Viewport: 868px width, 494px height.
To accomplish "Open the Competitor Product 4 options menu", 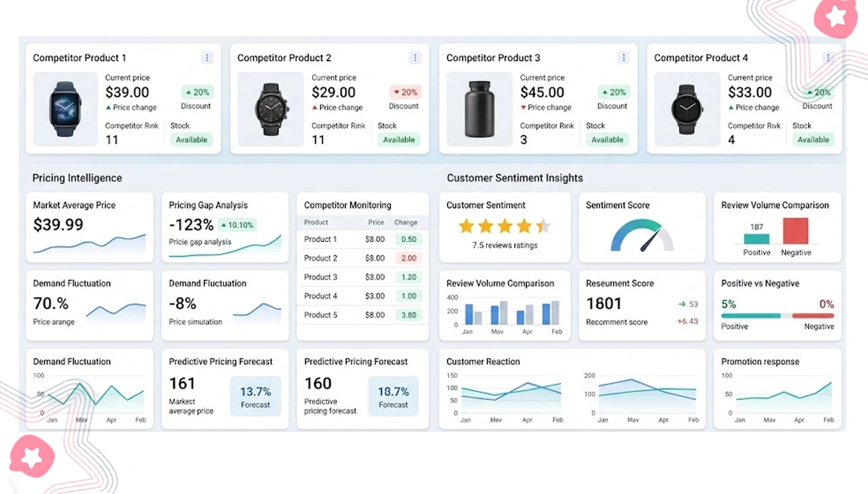I will (x=828, y=58).
